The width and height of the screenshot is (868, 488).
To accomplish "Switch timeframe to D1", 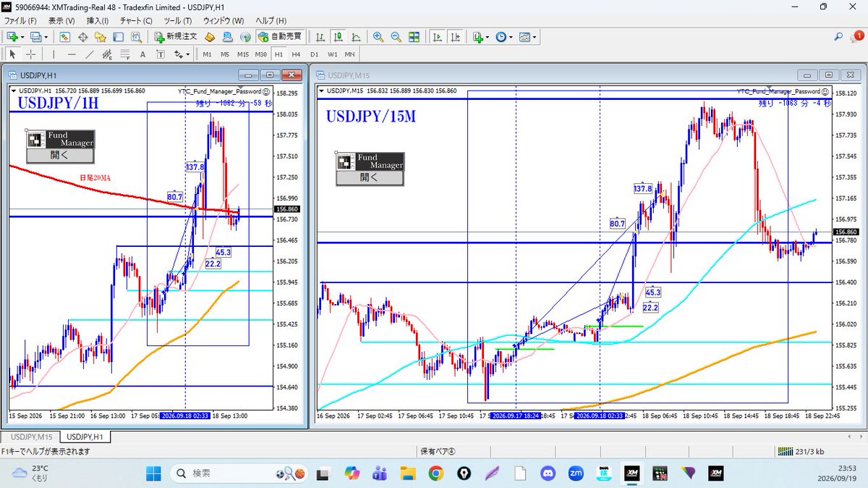I will [314, 54].
